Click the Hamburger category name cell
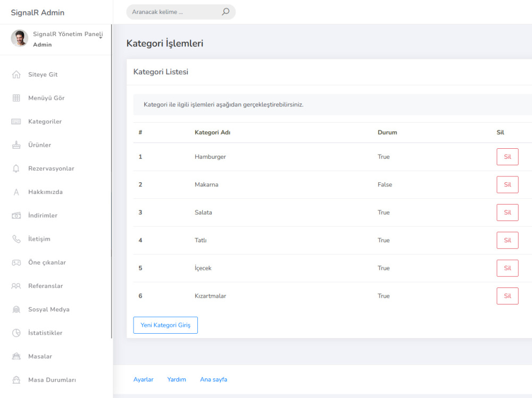This screenshot has width=532, height=398. pos(210,157)
